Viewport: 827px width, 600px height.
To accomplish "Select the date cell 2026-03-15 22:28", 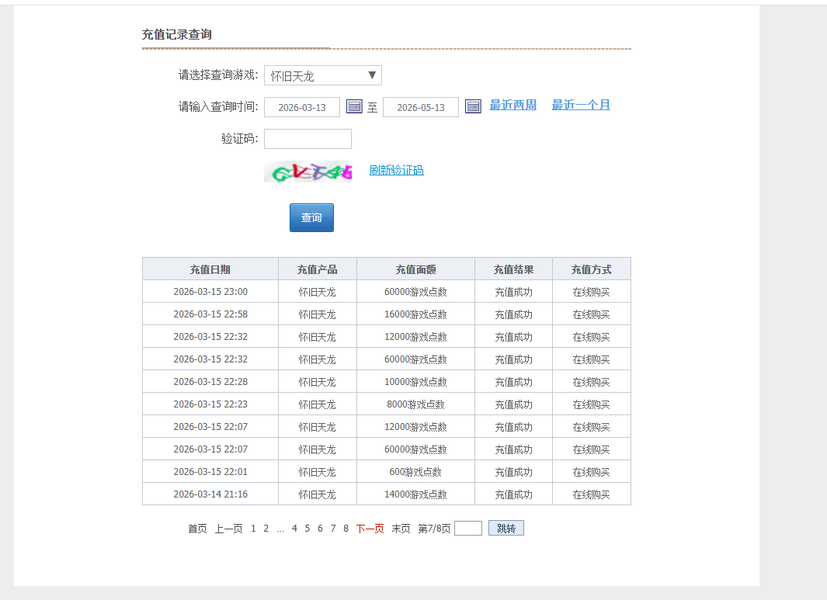I will (210, 382).
